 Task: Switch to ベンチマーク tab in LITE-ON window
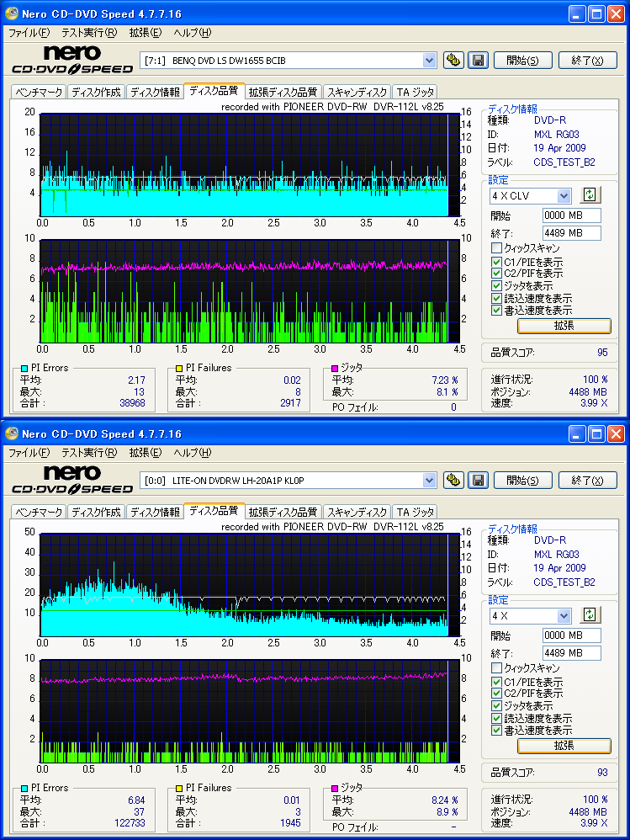click(39, 512)
